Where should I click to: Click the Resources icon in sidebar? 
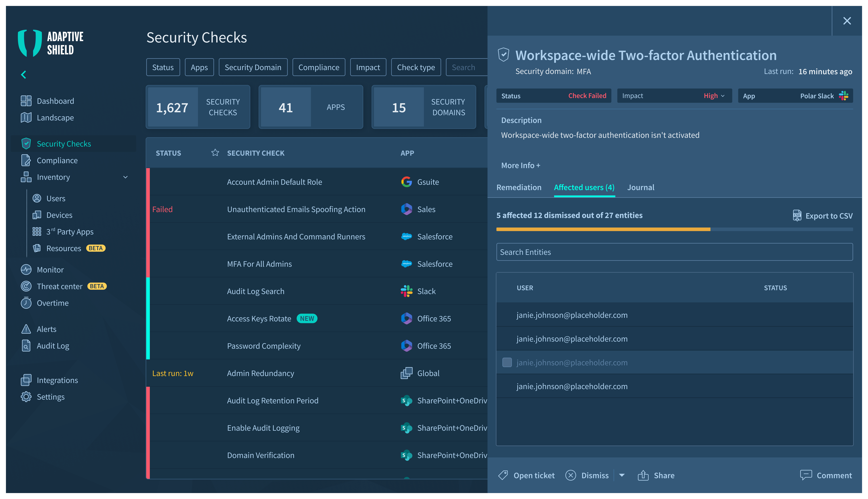37,248
